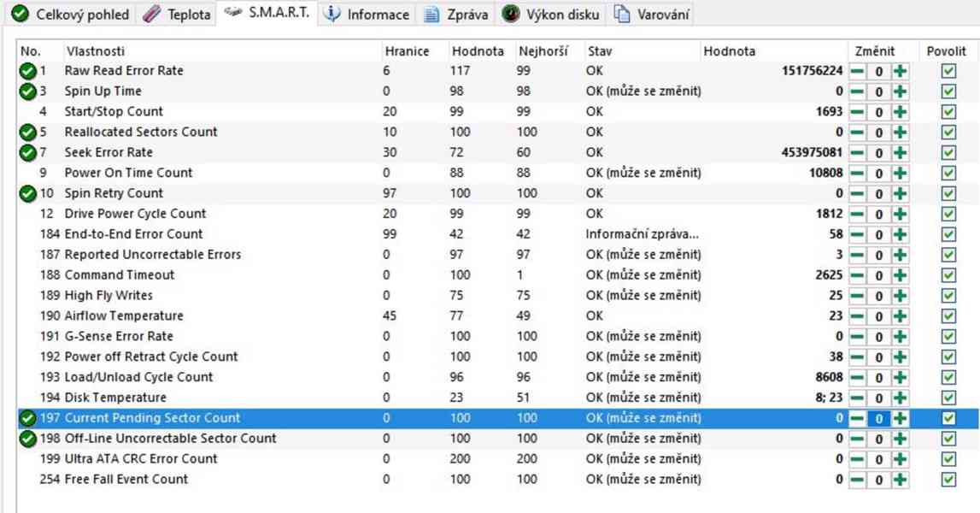Uncheck Povolit for Raw Read Error Rate

948,71
